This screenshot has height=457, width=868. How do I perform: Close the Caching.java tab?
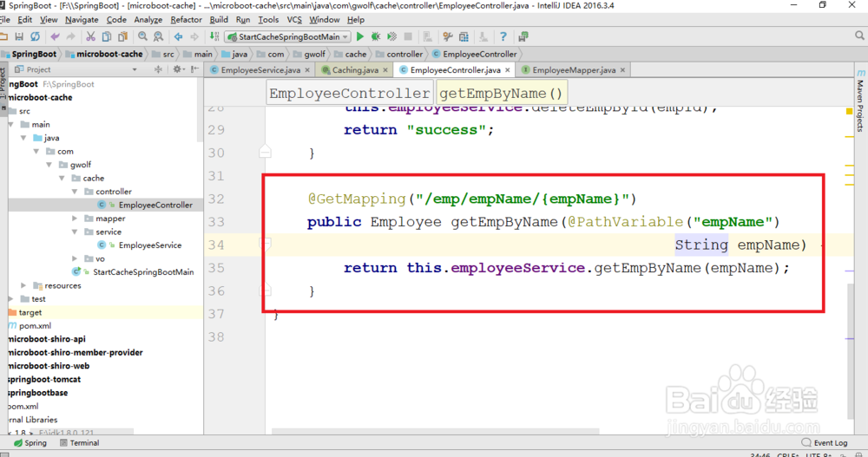tap(385, 70)
